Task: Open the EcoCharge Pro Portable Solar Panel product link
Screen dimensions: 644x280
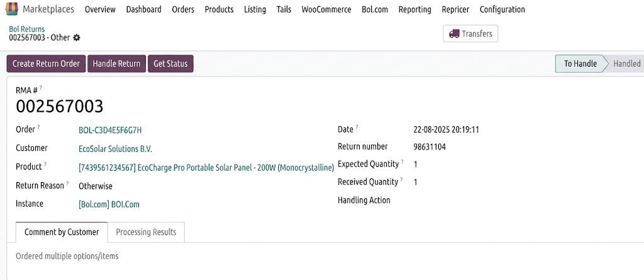Action: coord(206,168)
